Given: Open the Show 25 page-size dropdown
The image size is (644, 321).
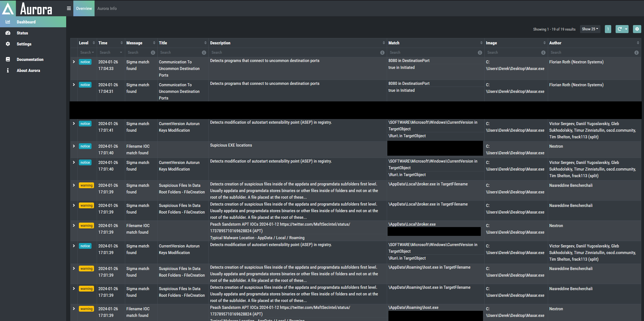Looking at the screenshot, I should [x=590, y=29].
